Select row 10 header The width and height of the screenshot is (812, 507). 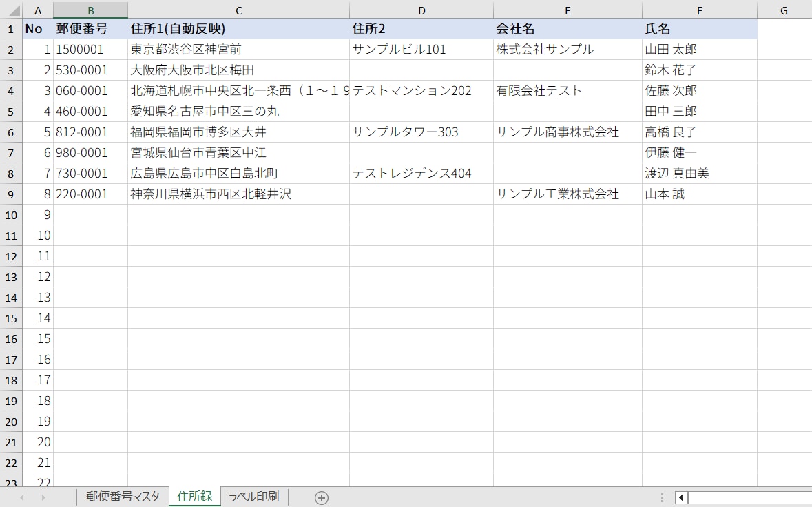11,215
